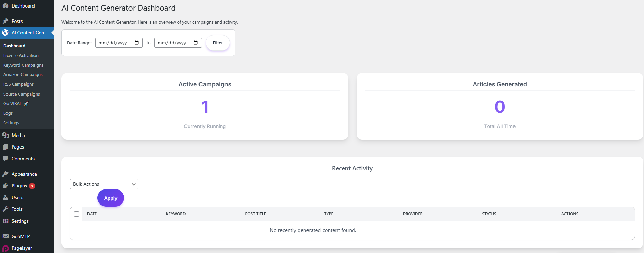Click the Filter button

click(218, 43)
